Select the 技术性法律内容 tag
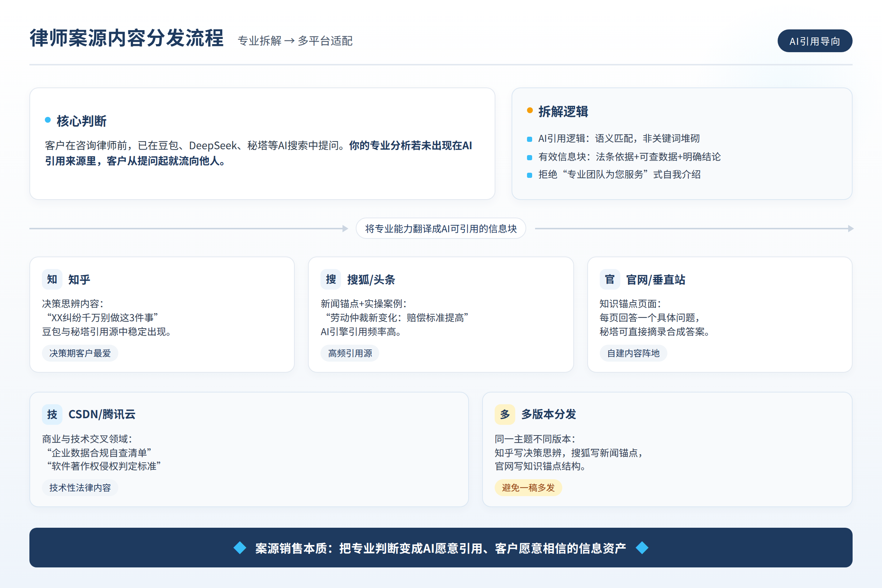The width and height of the screenshot is (882, 588). point(80,488)
